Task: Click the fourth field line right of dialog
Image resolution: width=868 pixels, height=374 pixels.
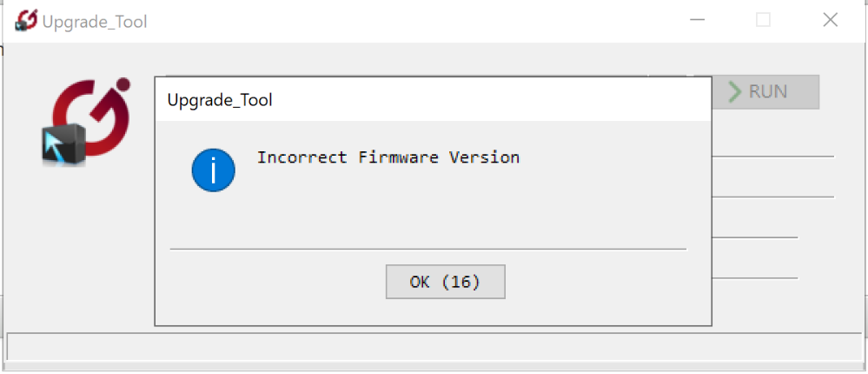Action: (x=755, y=278)
